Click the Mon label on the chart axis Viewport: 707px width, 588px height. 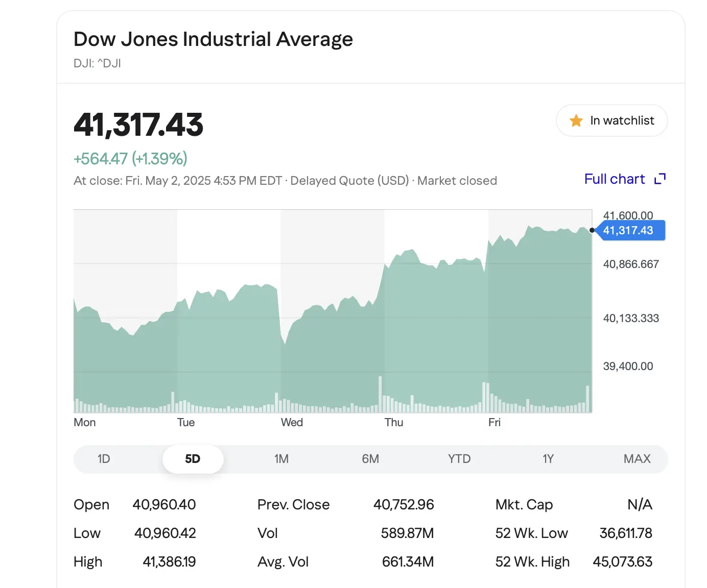pyautogui.click(x=85, y=423)
